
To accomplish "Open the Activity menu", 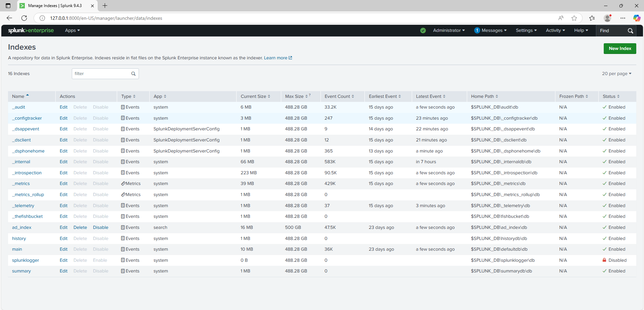I will (555, 30).
